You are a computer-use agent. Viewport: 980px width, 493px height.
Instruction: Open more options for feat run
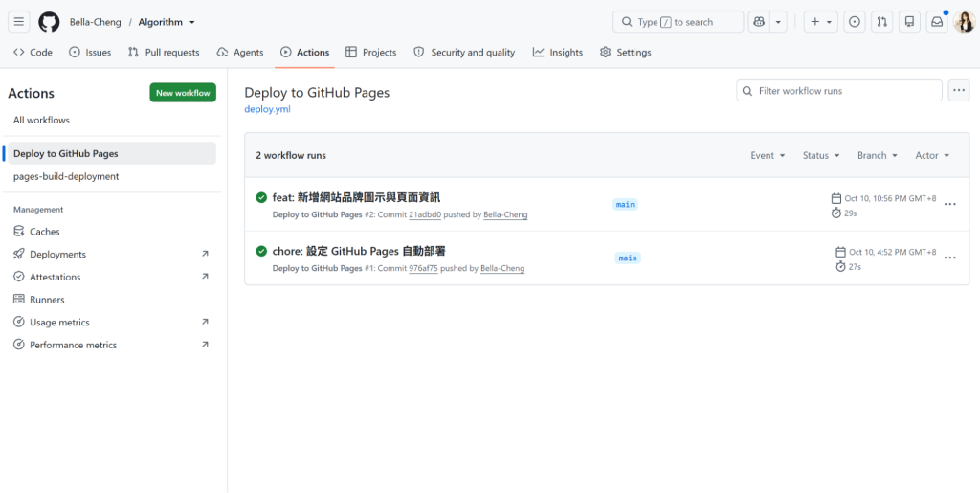point(950,204)
